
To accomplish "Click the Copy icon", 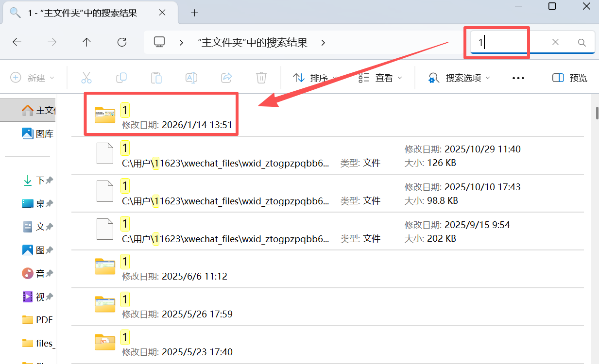I will tap(121, 77).
